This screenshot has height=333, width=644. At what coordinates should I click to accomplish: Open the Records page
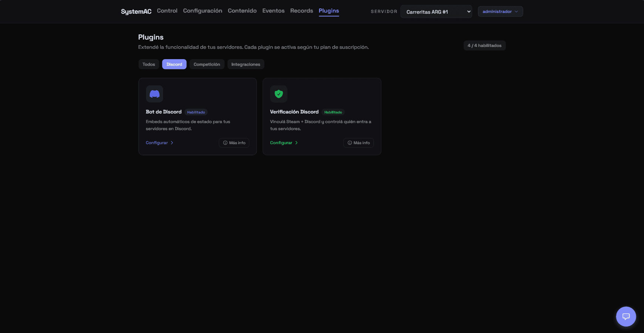point(301,11)
